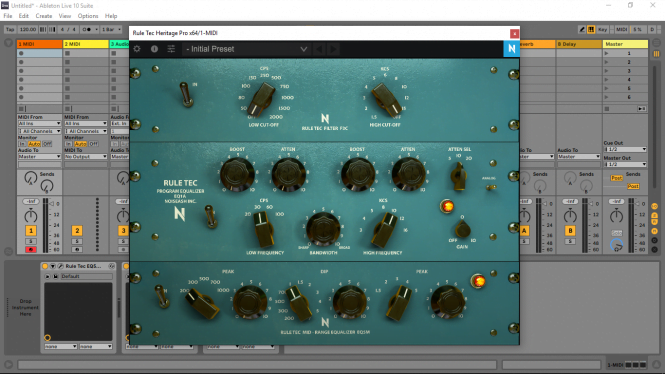665x374 pixels.
Task: Open the View menu
Action: [x=64, y=16]
